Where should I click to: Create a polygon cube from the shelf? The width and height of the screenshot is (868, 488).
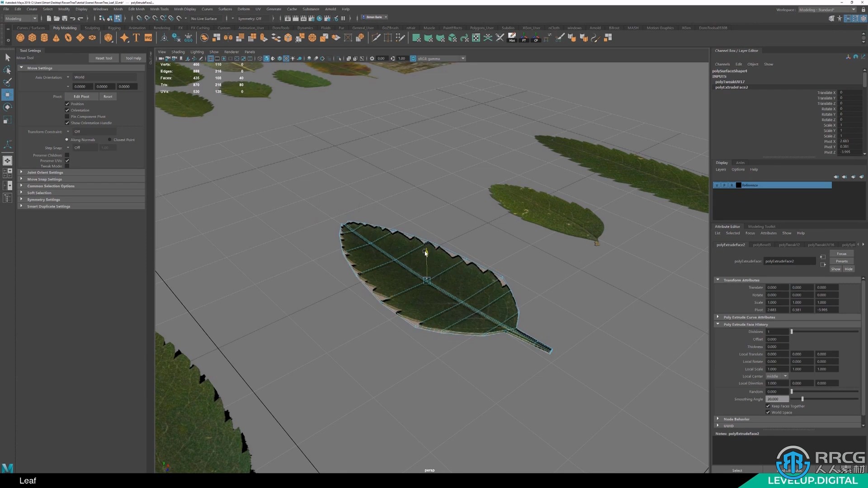tap(32, 38)
